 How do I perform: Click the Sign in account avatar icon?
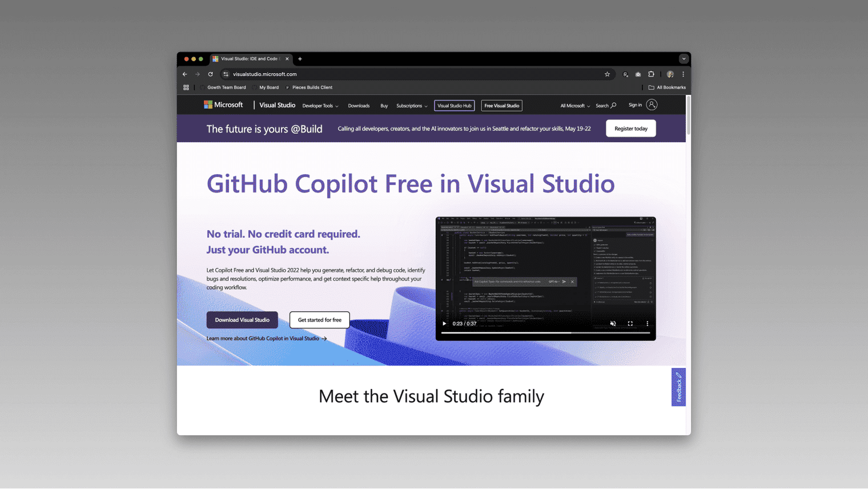click(652, 105)
